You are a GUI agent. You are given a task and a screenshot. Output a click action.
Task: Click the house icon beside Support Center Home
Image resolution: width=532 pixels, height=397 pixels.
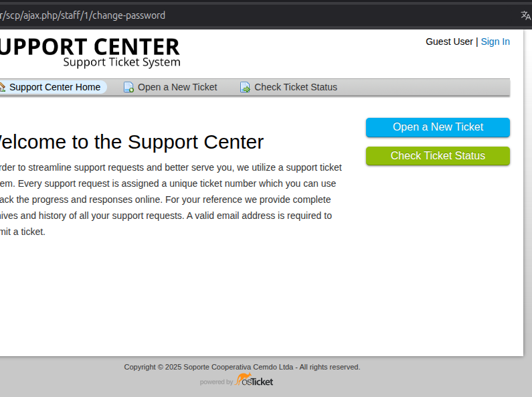[x=2, y=87]
